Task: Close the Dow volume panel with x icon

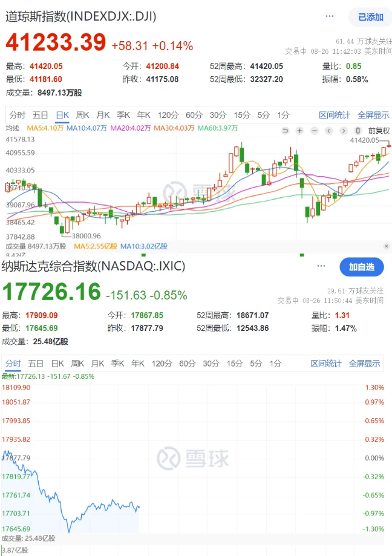Action: point(387,246)
